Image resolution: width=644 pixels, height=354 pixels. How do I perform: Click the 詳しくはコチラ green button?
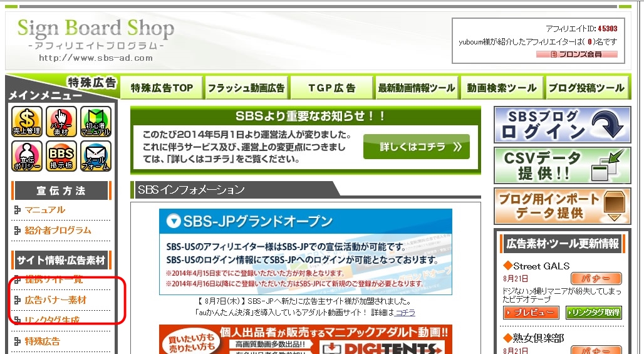pos(417,147)
